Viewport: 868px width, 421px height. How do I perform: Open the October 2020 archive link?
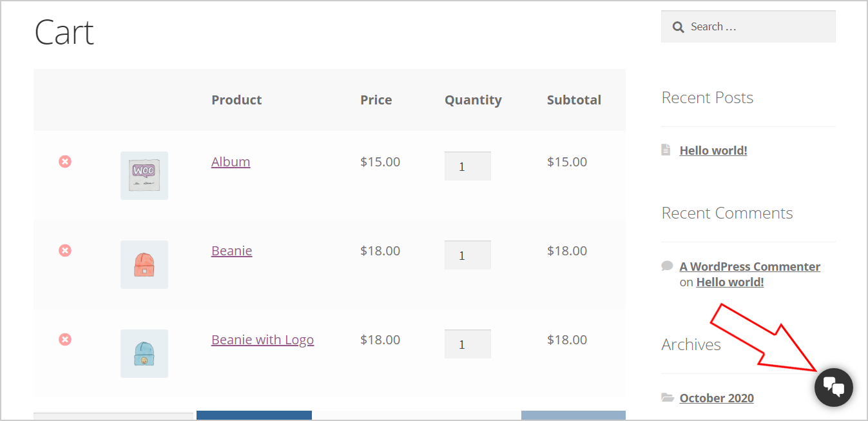point(717,398)
